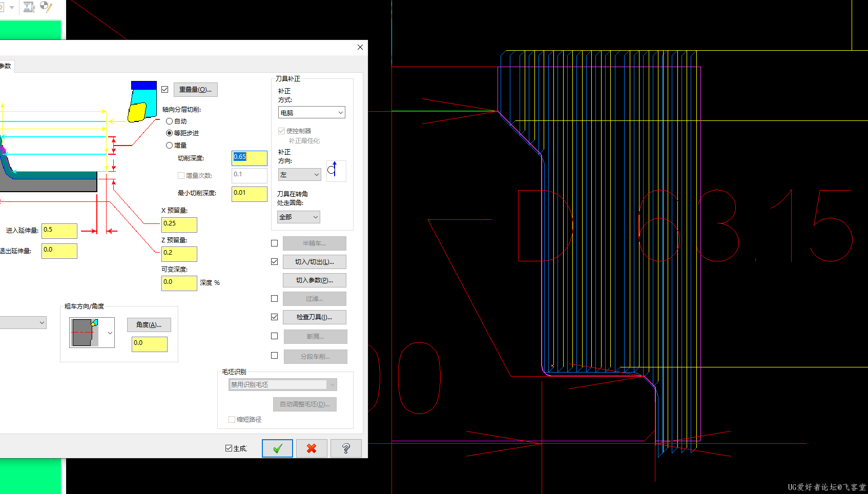Viewport: 868px width, 494px height.
Task: Toggle the 断屑 checkbox
Action: [275, 336]
